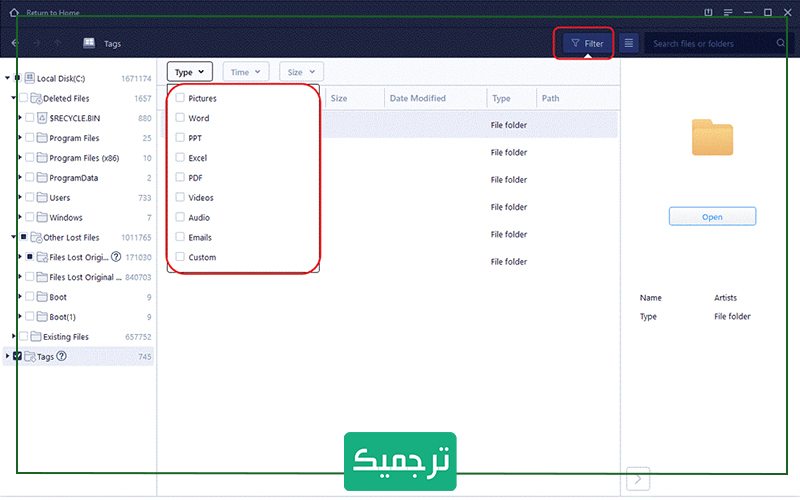This screenshot has height=500, width=800.
Task: Click the Deleted Files folder icon
Action: pyautogui.click(x=36, y=98)
